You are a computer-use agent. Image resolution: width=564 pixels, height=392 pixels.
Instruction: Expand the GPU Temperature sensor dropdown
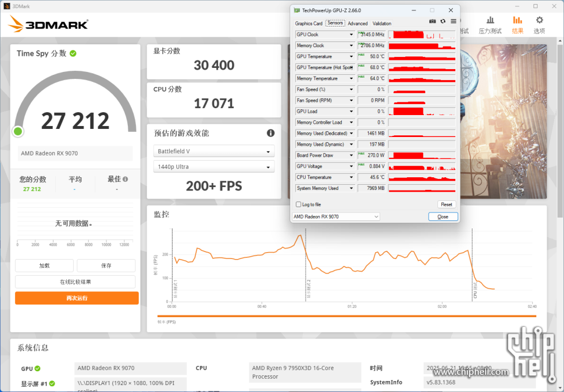coord(352,56)
